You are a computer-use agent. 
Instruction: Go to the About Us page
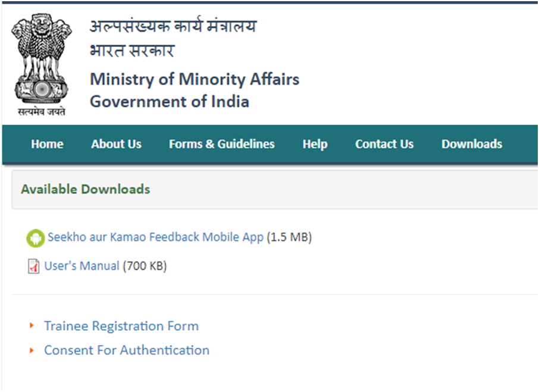[x=116, y=144]
